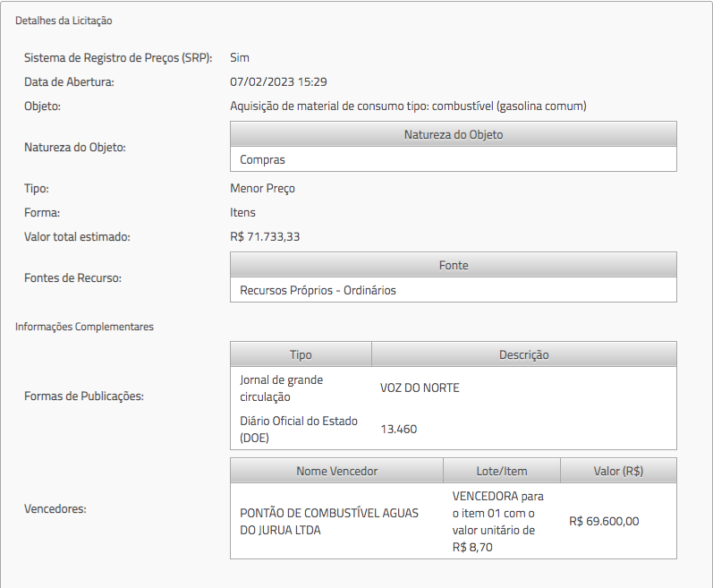Click the Informações Complementares heading
This screenshot has height=588, width=713.
pyautogui.click(x=84, y=327)
